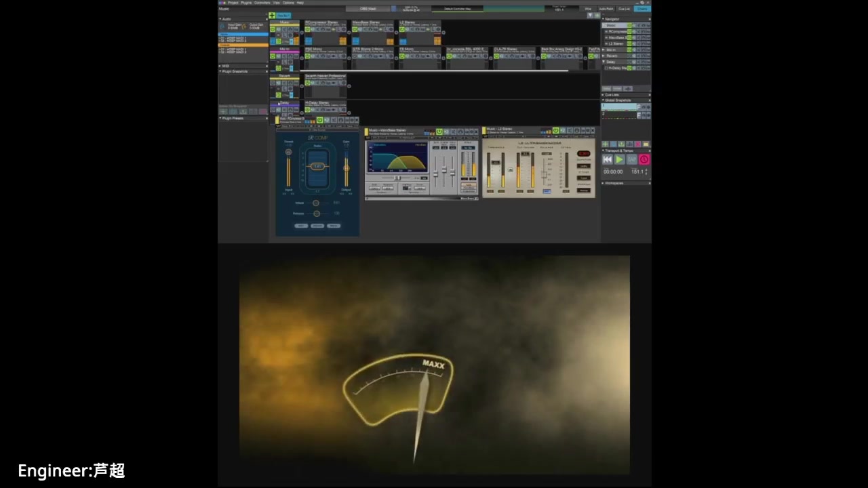
Task: Click rewind to start transport button
Action: point(608,159)
